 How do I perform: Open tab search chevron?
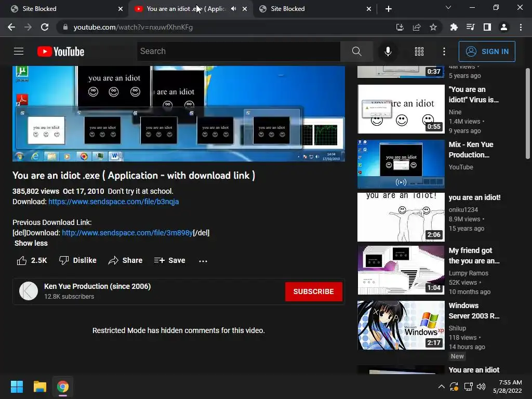tap(448, 7)
